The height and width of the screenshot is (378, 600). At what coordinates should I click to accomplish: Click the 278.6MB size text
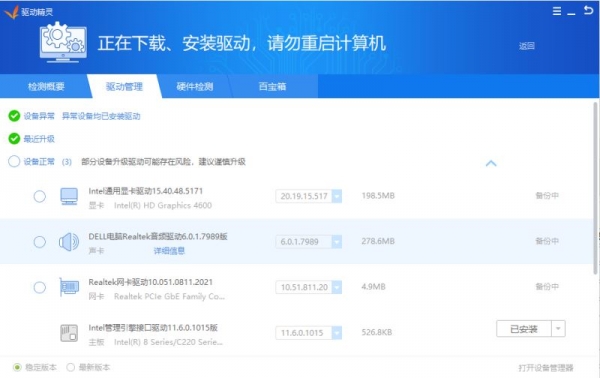[x=378, y=241]
